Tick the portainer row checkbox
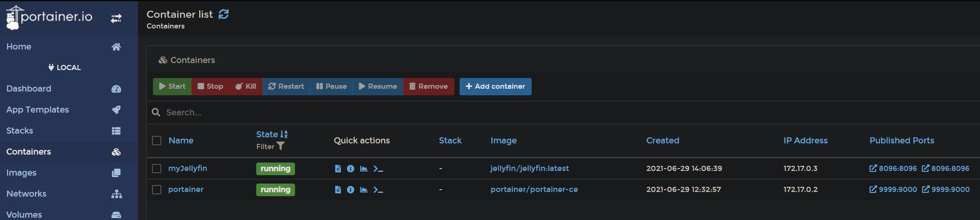Screen dimensions: 980x220 [157, 190]
